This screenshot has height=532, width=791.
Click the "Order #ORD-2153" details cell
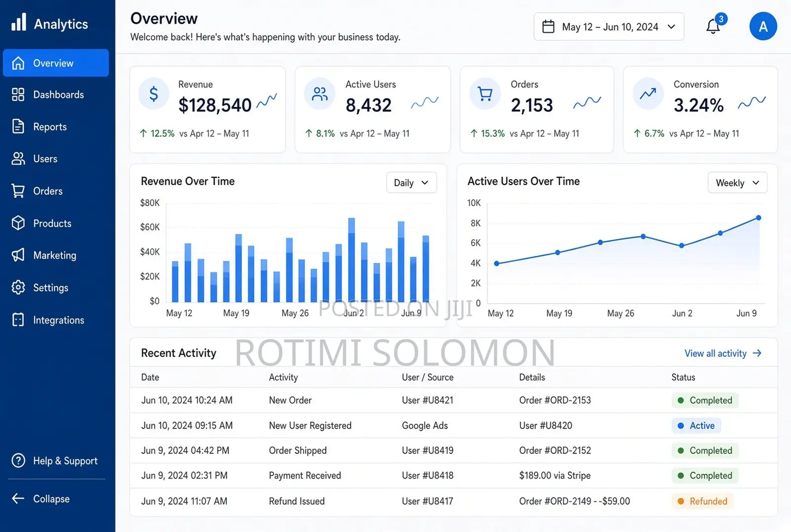click(x=555, y=400)
